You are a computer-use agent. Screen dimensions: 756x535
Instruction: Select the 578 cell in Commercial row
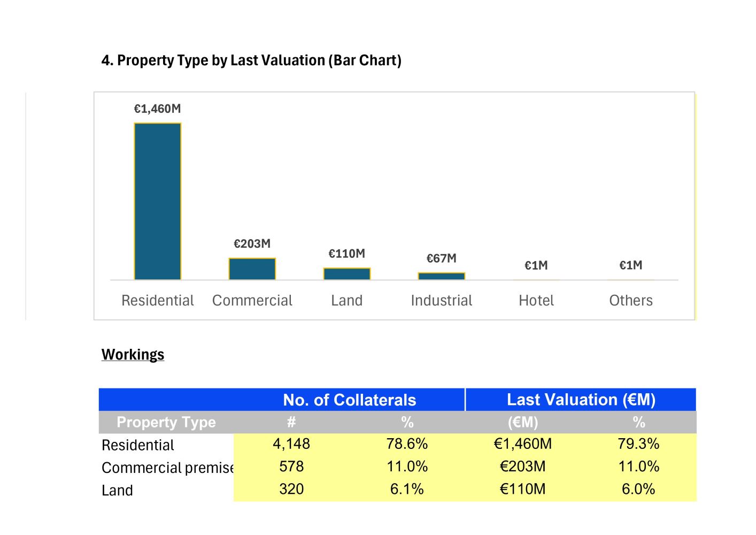291,467
